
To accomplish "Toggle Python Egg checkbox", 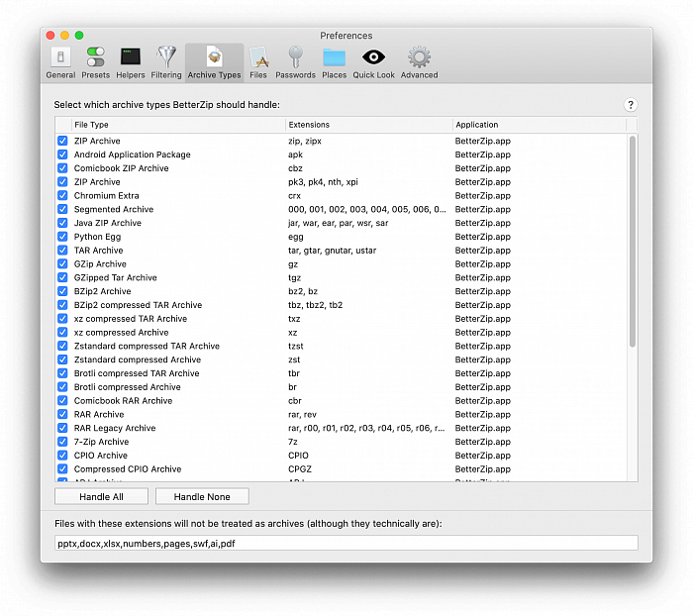I will [x=62, y=237].
